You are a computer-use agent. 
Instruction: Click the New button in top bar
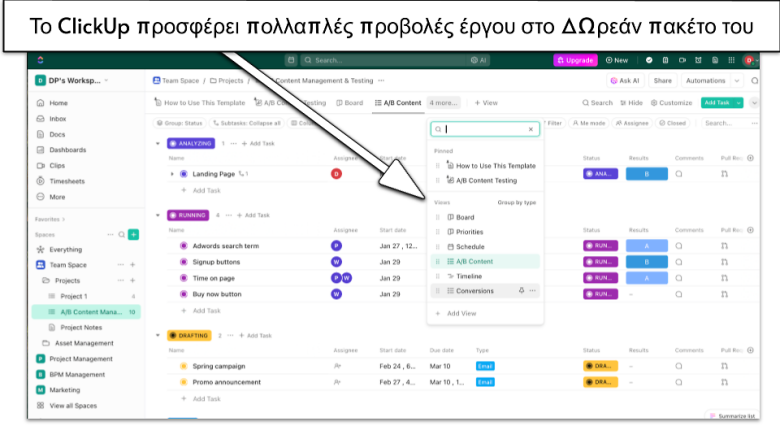tap(617, 60)
